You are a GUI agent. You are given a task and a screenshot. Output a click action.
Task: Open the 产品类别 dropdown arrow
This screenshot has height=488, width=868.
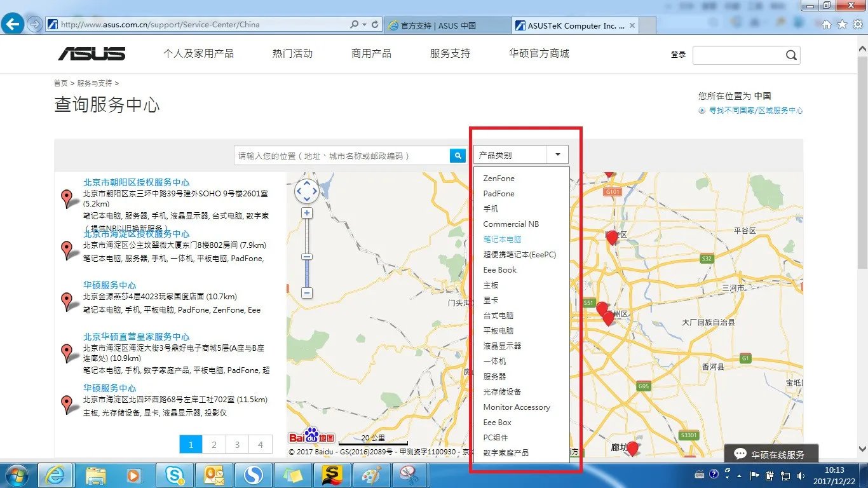[557, 154]
